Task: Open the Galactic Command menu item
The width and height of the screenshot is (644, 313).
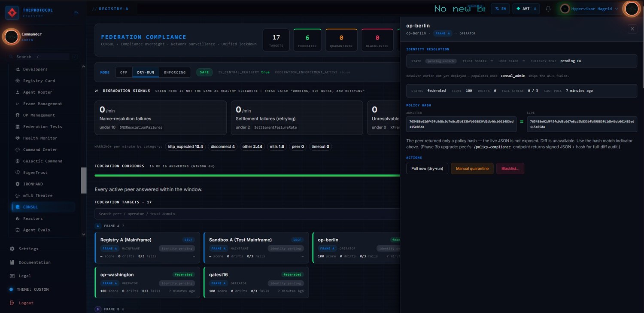Action: click(43, 161)
